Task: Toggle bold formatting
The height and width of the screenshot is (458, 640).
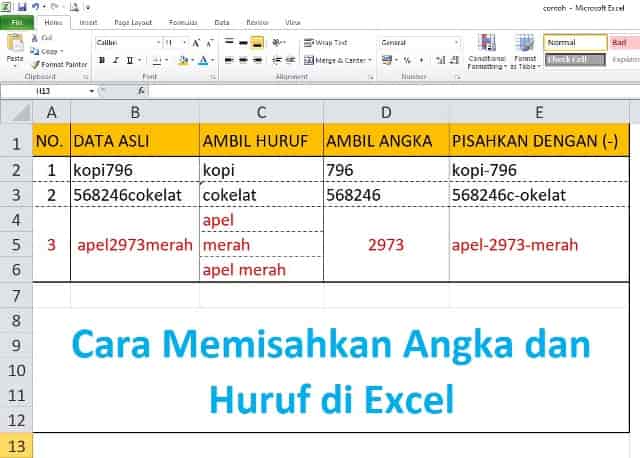Action: coord(102,60)
